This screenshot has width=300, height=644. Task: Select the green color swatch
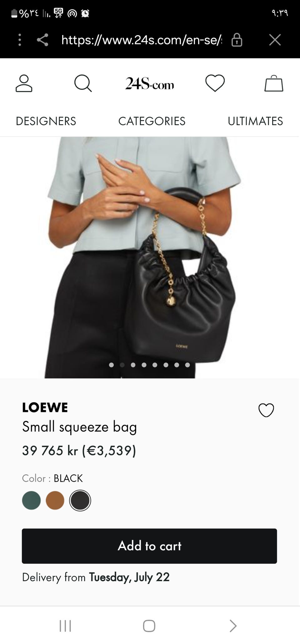click(x=31, y=500)
